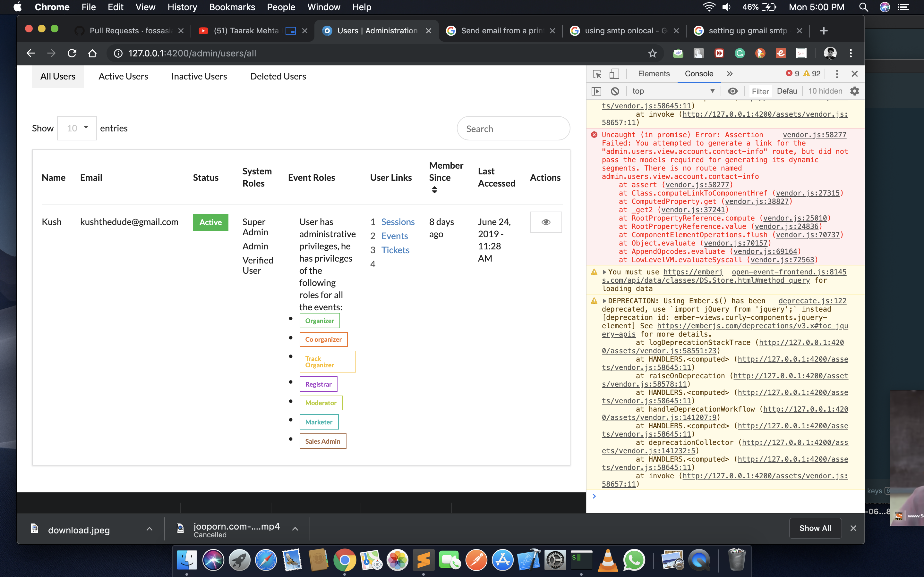Click the inspect element picker icon
The width and height of the screenshot is (924, 577).
(x=597, y=74)
